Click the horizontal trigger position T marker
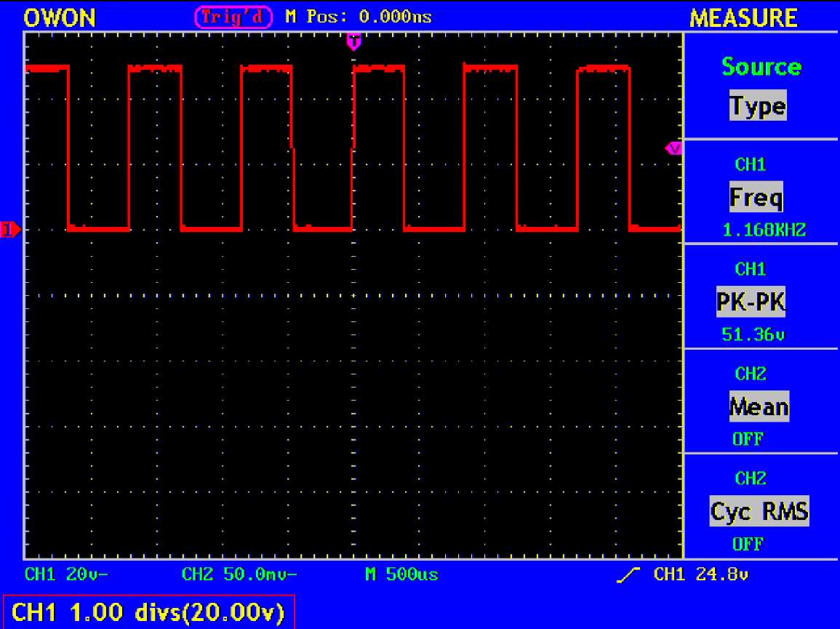The height and width of the screenshot is (629, 840). (353, 41)
